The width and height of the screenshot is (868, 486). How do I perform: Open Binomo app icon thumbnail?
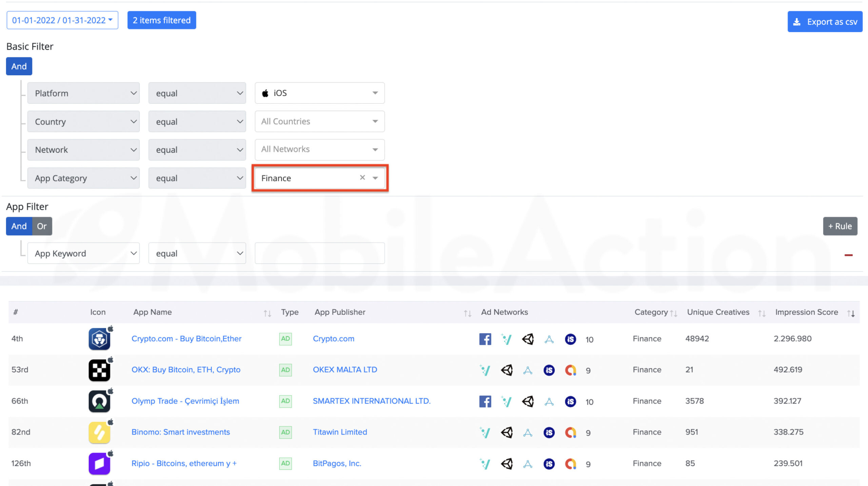click(99, 432)
